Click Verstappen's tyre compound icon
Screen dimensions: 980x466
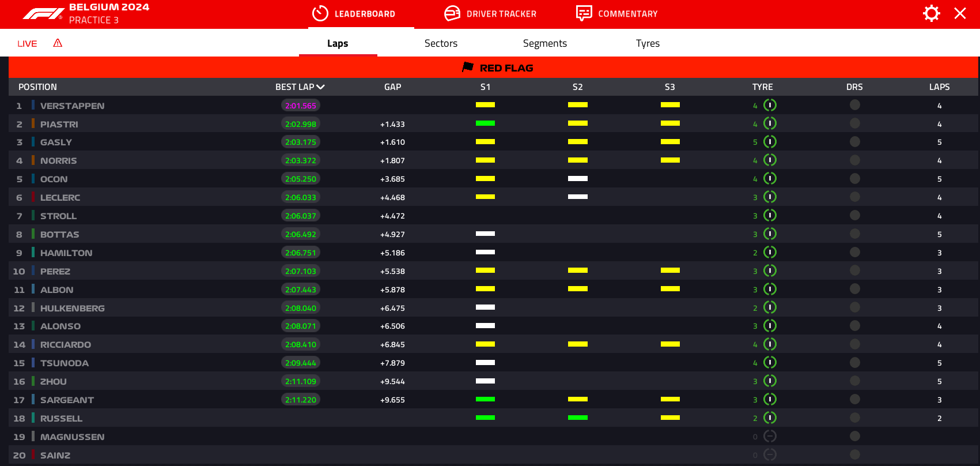pos(770,105)
